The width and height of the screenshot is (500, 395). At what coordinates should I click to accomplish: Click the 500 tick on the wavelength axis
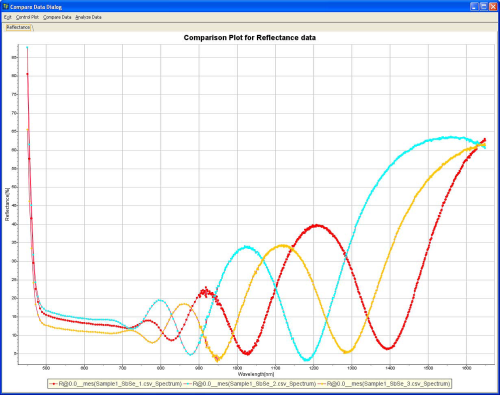tap(46, 368)
